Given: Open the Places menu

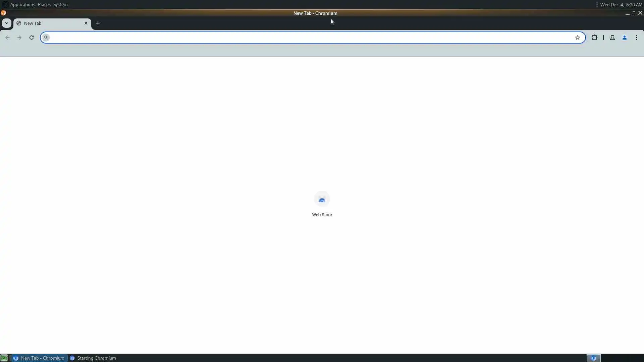Looking at the screenshot, I should [x=44, y=4].
